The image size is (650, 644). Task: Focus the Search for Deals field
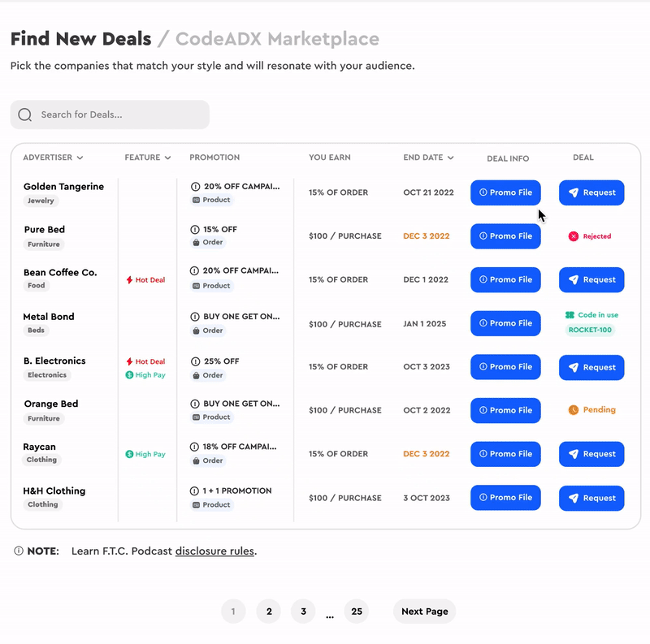[110, 115]
